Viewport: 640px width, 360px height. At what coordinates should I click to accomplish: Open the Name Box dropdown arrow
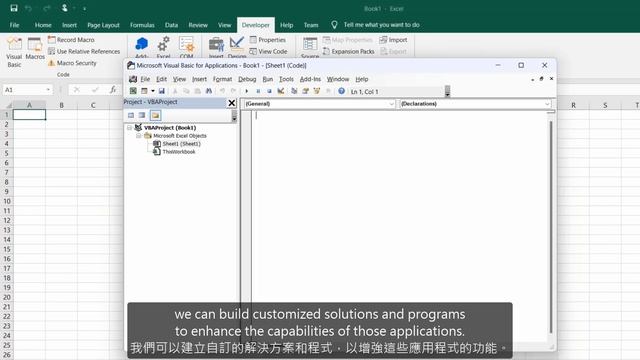pos(48,90)
